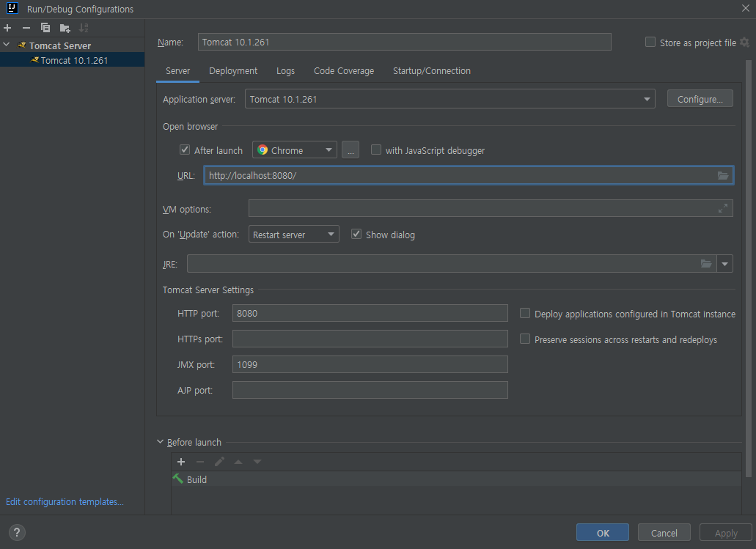Open the Chrome browser dropdown

pyautogui.click(x=294, y=150)
